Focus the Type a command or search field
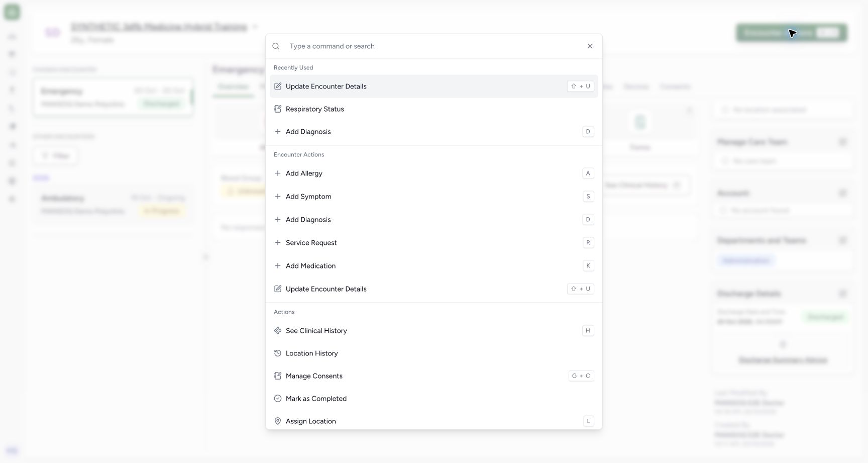 coord(434,46)
